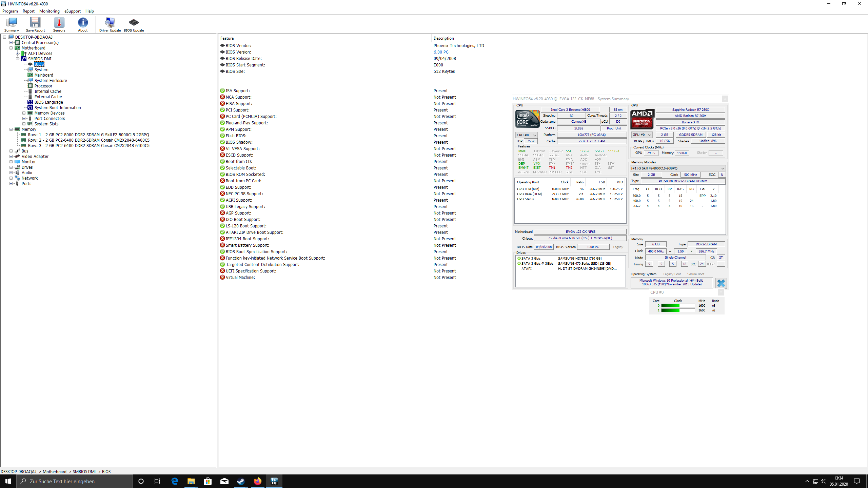
Task: Open the Monitoring menu
Action: (49, 11)
